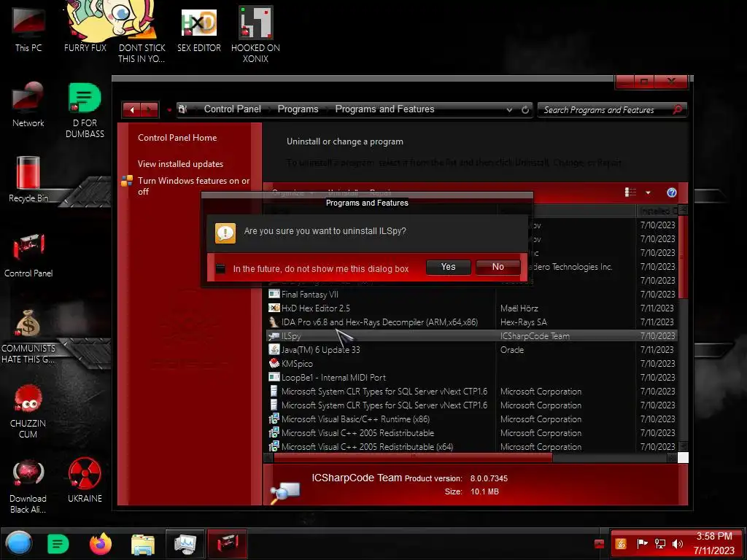The width and height of the screenshot is (747, 560).
Task: Click the refresh icon in address bar
Action: [x=525, y=109]
